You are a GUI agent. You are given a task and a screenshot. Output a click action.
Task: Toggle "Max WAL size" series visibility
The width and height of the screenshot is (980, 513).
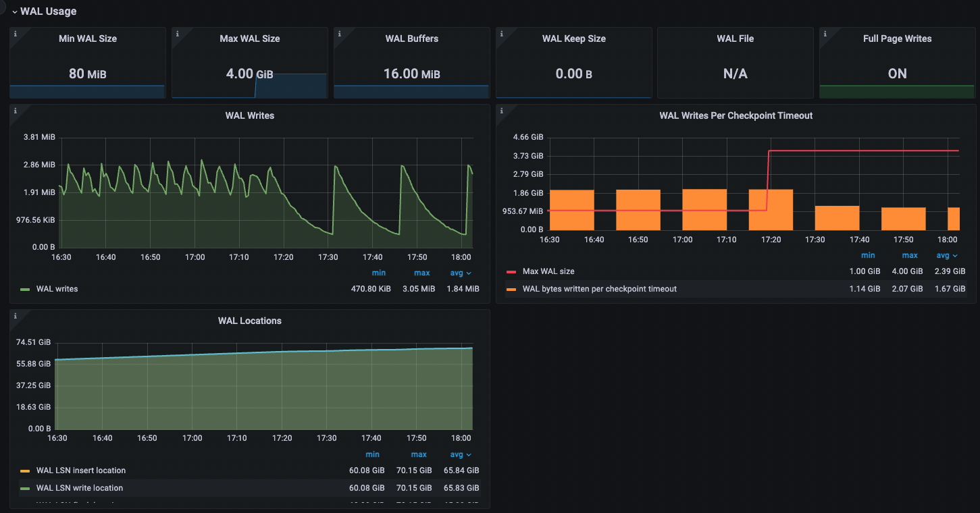pyautogui.click(x=548, y=271)
